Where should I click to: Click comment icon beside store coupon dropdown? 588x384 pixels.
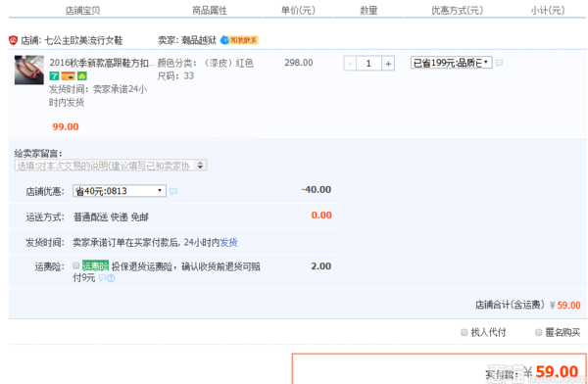pos(172,191)
